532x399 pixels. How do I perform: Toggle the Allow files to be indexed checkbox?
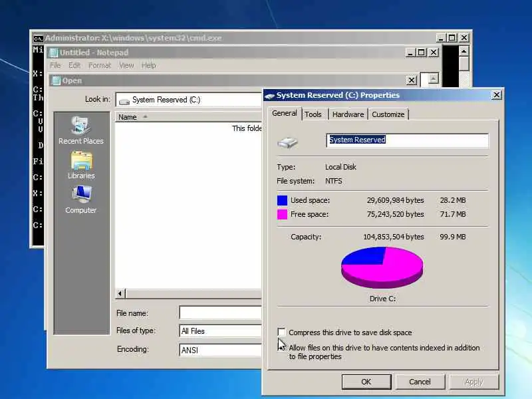(x=281, y=347)
